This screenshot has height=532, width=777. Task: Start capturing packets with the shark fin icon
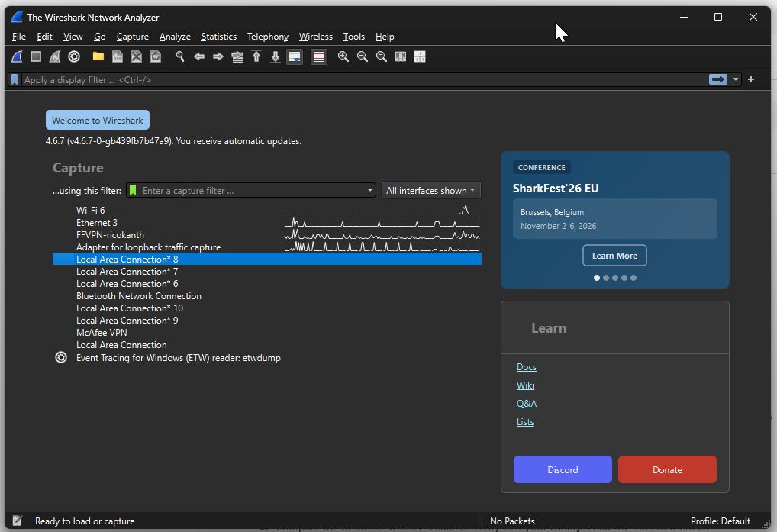click(17, 56)
